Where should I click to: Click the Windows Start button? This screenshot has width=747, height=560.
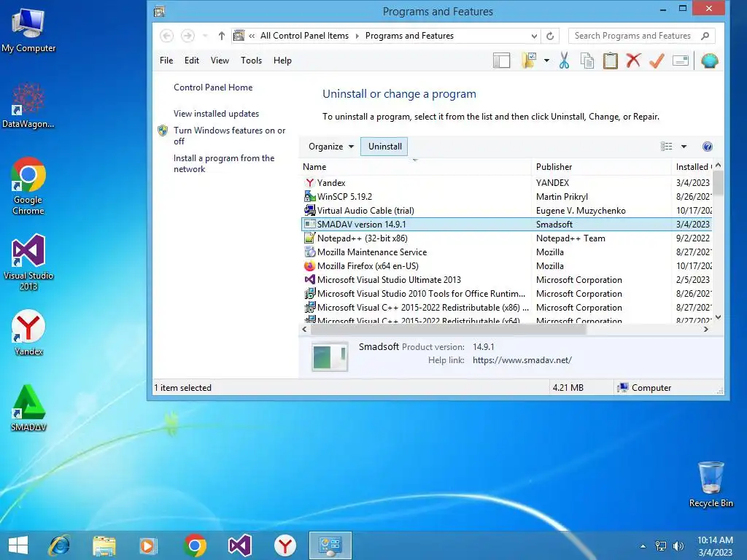pyautogui.click(x=18, y=545)
